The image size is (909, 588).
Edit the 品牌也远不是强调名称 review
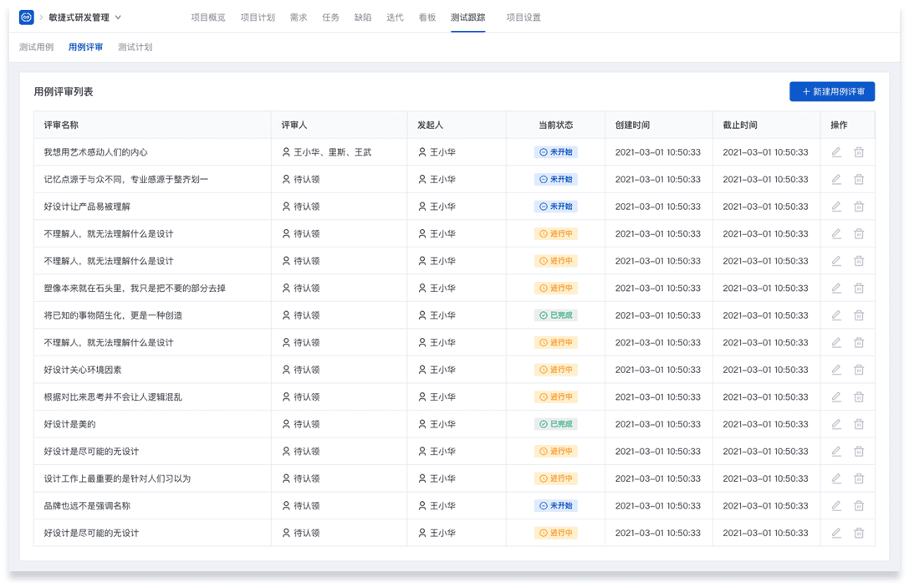[x=836, y=506]
